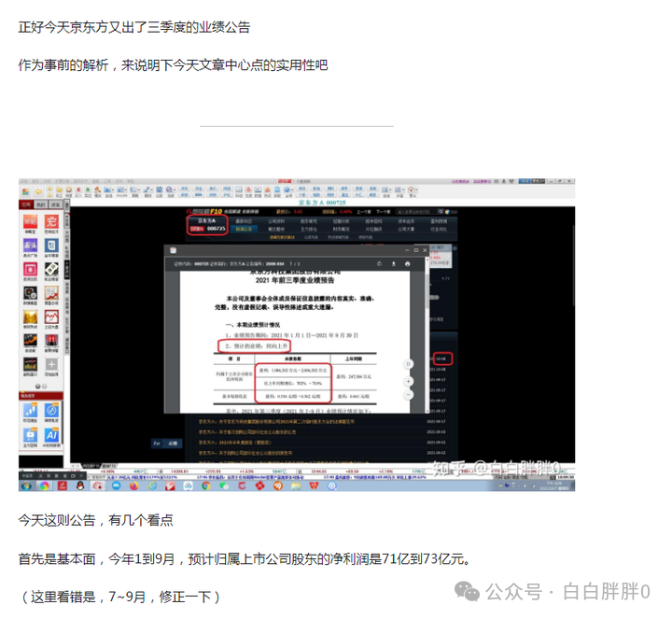The height and width of the screenshot is (619, 672).
Task: Open the 2021年半年度报告 announcement row
Action: [x=322, y=443]
